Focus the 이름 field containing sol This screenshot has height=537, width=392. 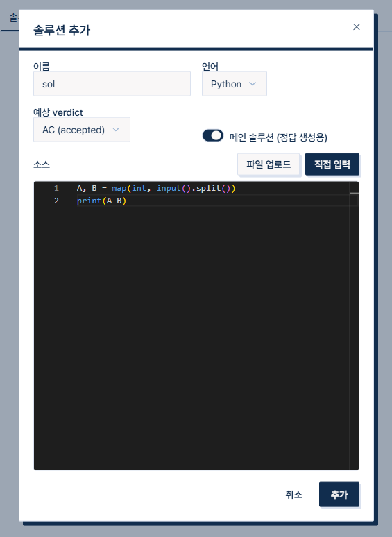pos(112,84)
